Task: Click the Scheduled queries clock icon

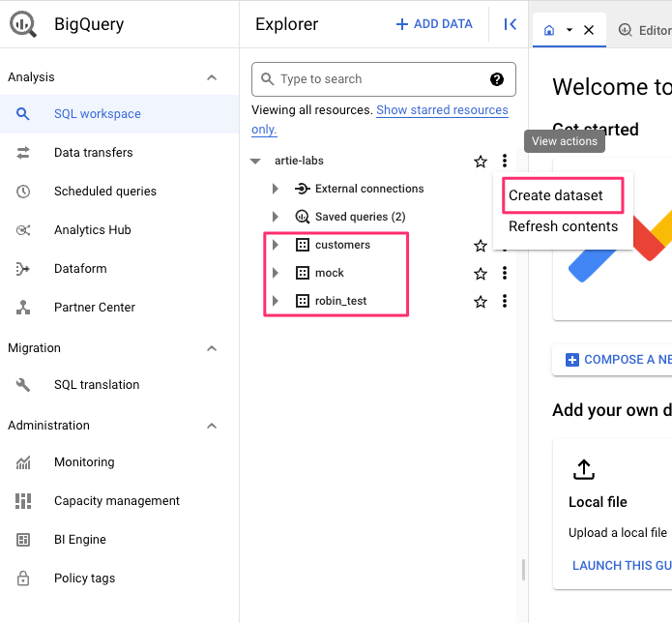Action: [23, 192]
